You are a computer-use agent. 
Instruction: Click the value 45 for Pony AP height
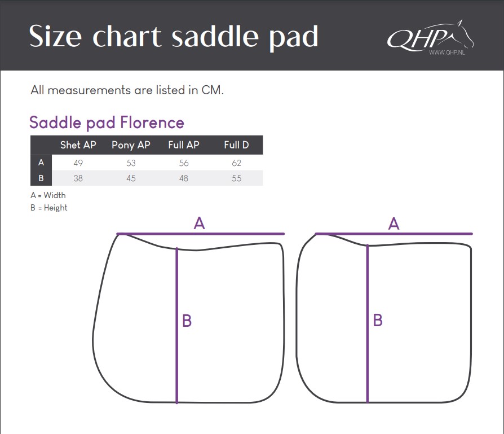click(131, 178)
